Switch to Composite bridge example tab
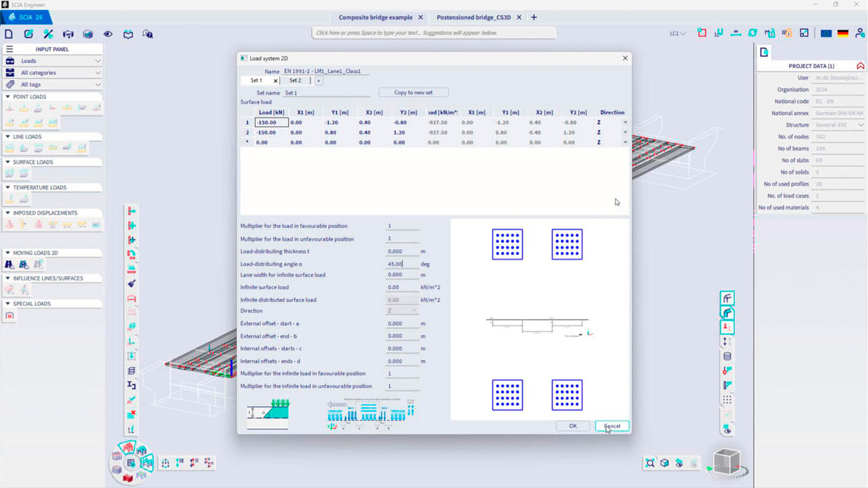 (375, 17)
